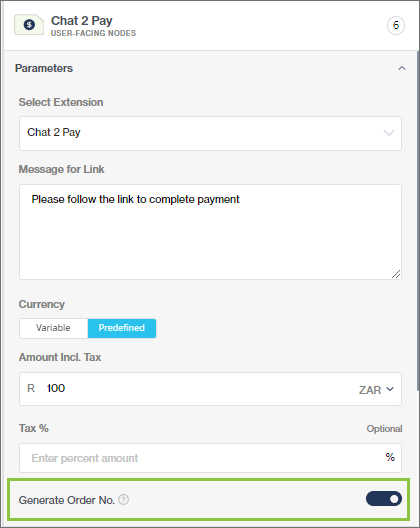Click the R currency symbol in amount field

click(x=31, y=388)
